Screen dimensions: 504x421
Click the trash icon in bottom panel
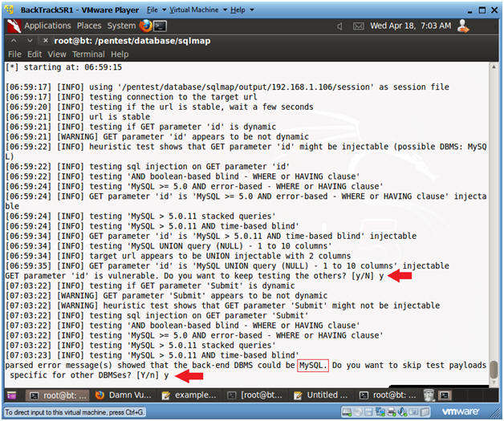[x=429, y=395]
